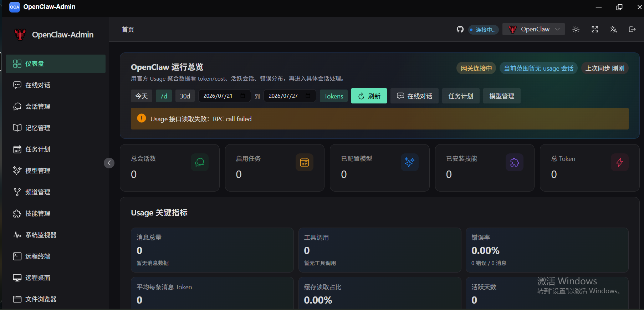Toggle the Tokens metric button
The height and width of the screenshot is (310, 644).
click(x=334, y=96)
